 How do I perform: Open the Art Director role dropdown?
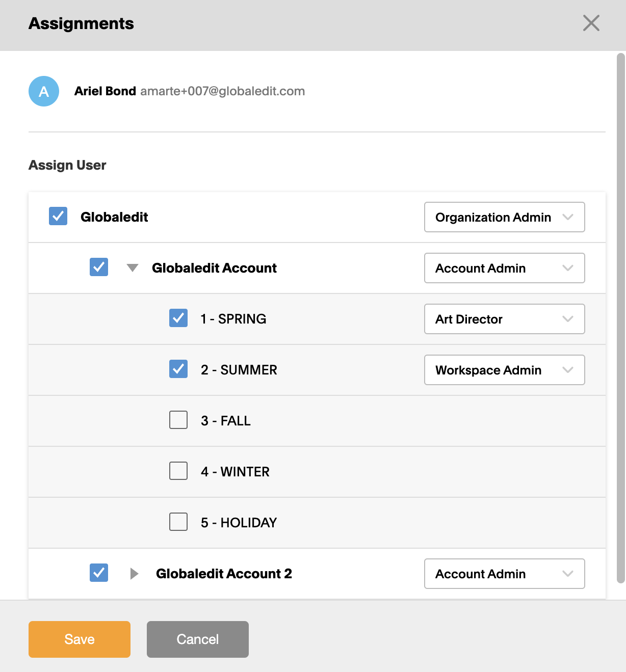(505, 319)
